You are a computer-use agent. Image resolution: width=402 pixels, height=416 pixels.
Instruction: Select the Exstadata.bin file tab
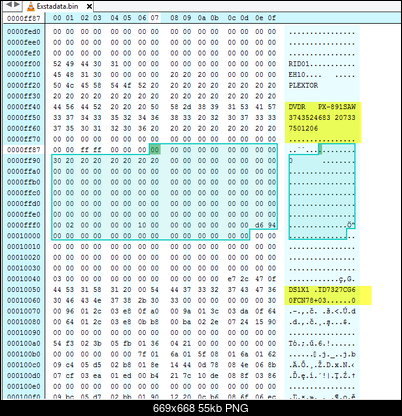coord(59,6)
